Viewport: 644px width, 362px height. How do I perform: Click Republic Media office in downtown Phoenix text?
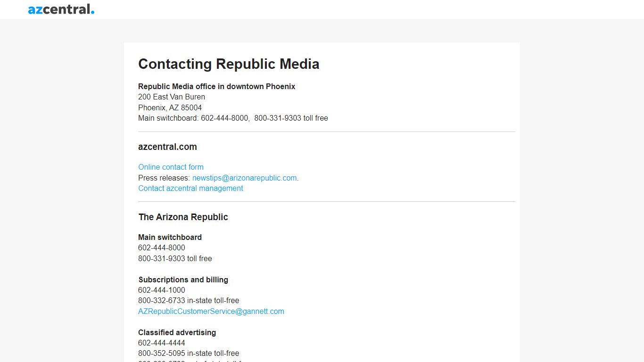pos(217,86)
